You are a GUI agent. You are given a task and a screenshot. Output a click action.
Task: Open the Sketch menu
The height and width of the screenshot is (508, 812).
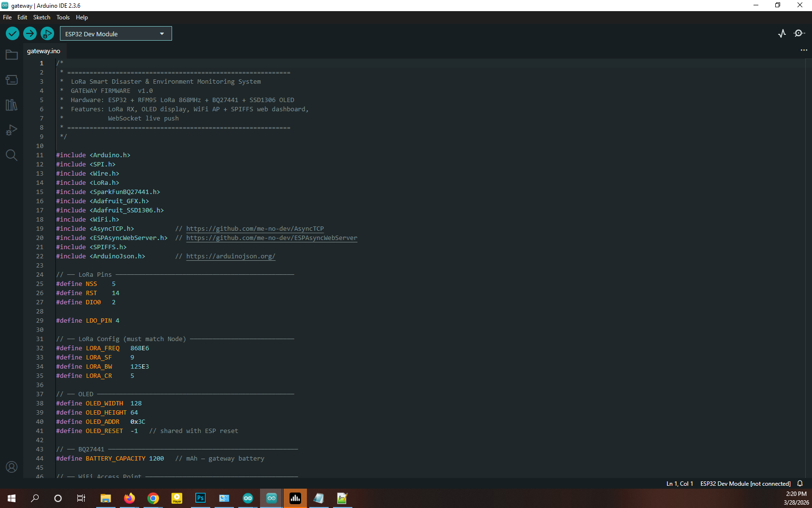(x=42, y=17)
